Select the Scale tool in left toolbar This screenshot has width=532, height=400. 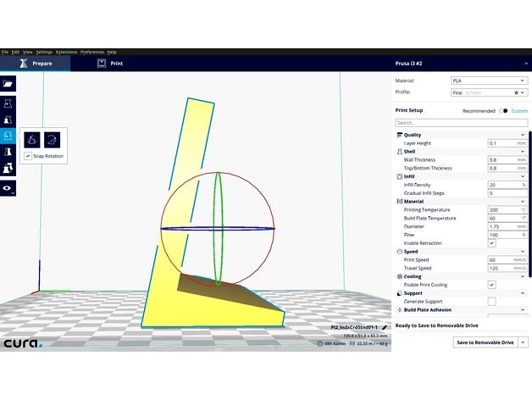[x=8, y=119]
